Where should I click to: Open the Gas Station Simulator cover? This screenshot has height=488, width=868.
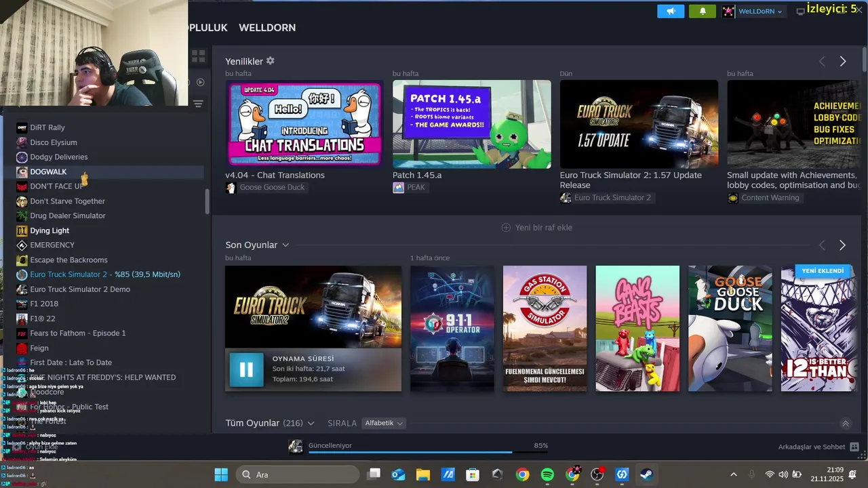pos(545,328)
